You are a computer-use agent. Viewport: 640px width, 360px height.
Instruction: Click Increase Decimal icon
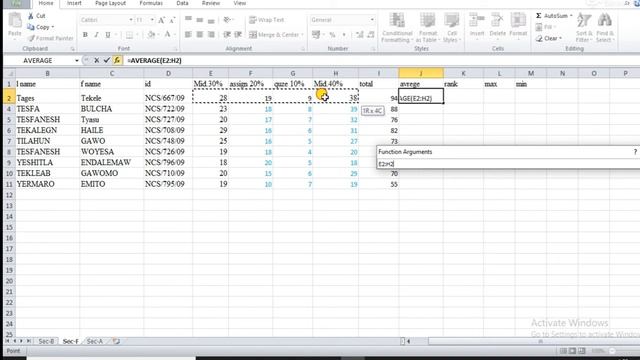(x=360, y=35)
